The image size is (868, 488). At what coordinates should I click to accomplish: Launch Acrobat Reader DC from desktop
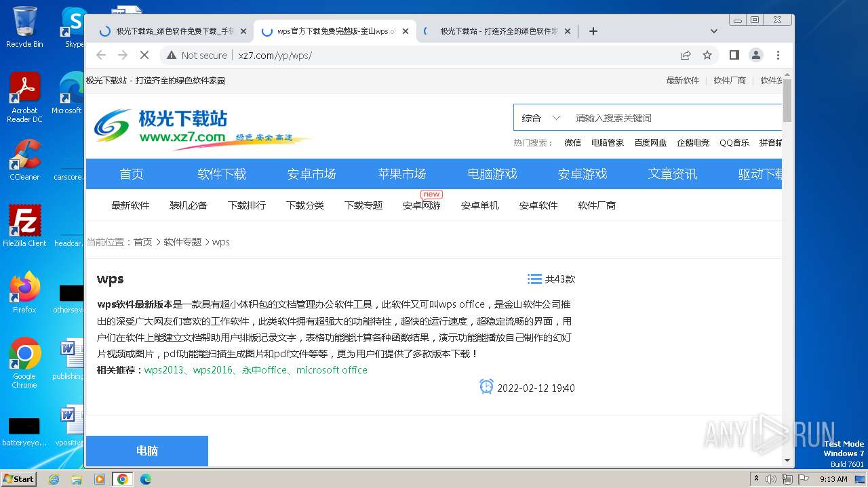tap(24, 98)
